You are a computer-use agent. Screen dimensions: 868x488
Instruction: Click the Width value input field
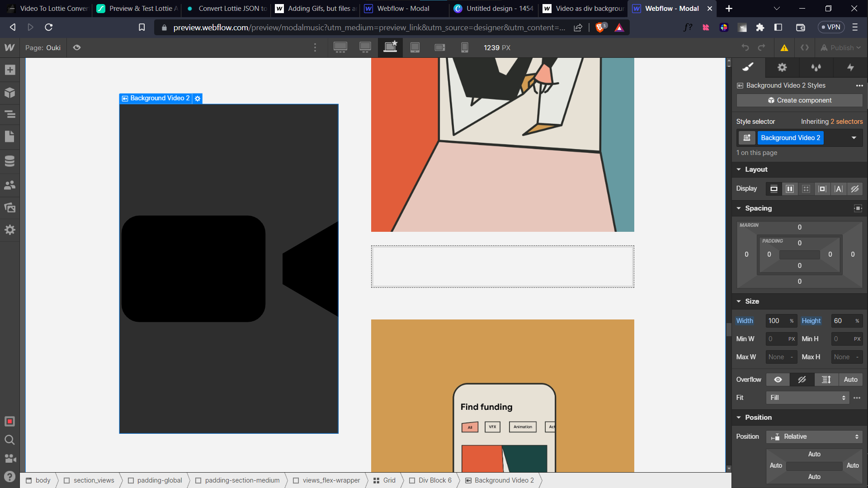coord(776,321)
